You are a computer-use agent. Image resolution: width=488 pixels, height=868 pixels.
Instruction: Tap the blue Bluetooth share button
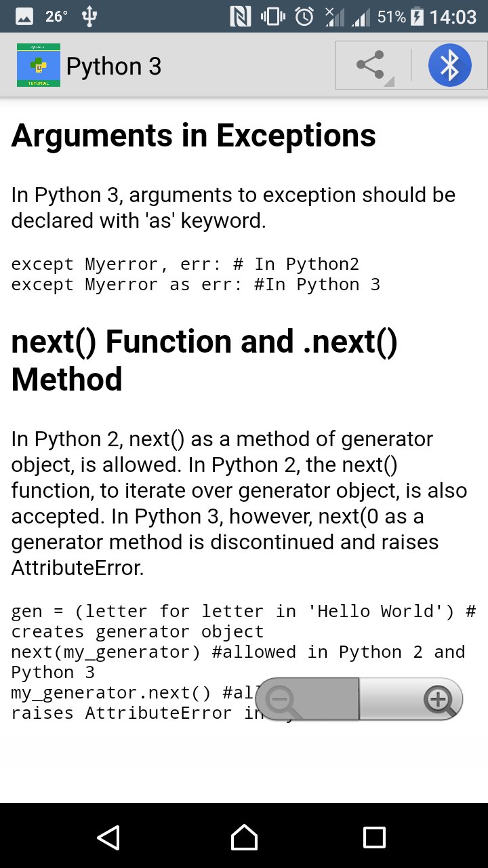tap(449, 65)
